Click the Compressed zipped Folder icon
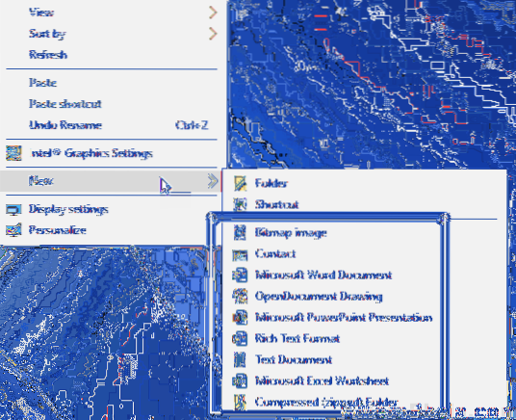 (x=240, y=402)
